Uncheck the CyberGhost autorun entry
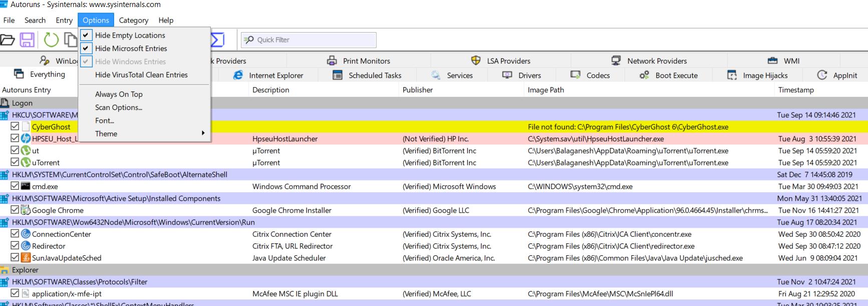 pyautogui.click(x=15, y=126)
